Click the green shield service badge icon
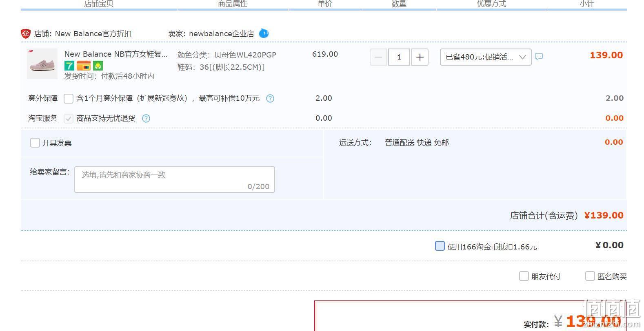 [x=98, y=66]
